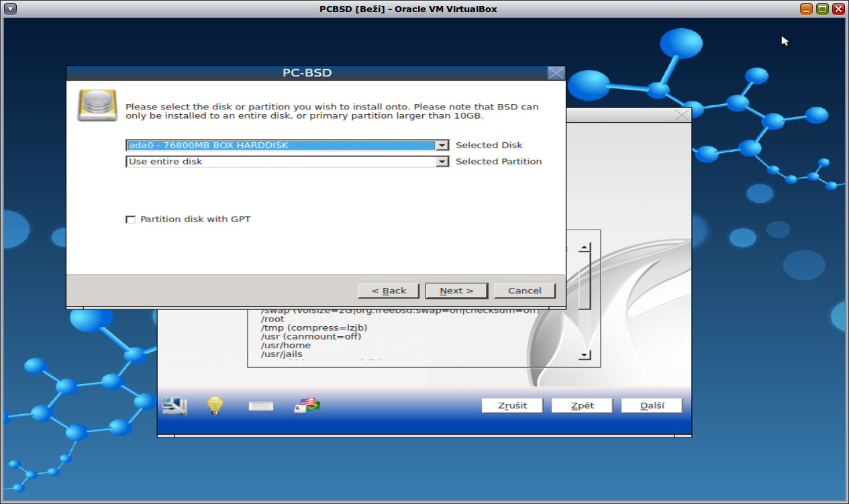The height and width of the screenshot is (504, 849).
Task: Open the VirtualBox window menu icon in title bar
Action: pos(9,9)
